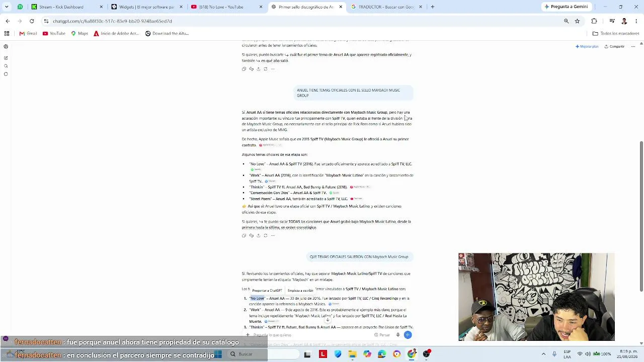Go back to previous page
This screenshot has width=644, height=362.
pos(8,21)
